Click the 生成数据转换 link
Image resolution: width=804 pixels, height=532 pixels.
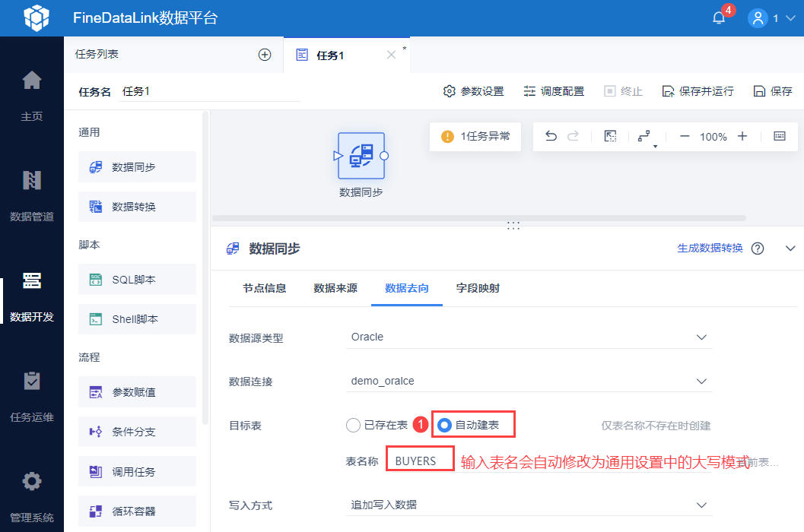(710, 248)
